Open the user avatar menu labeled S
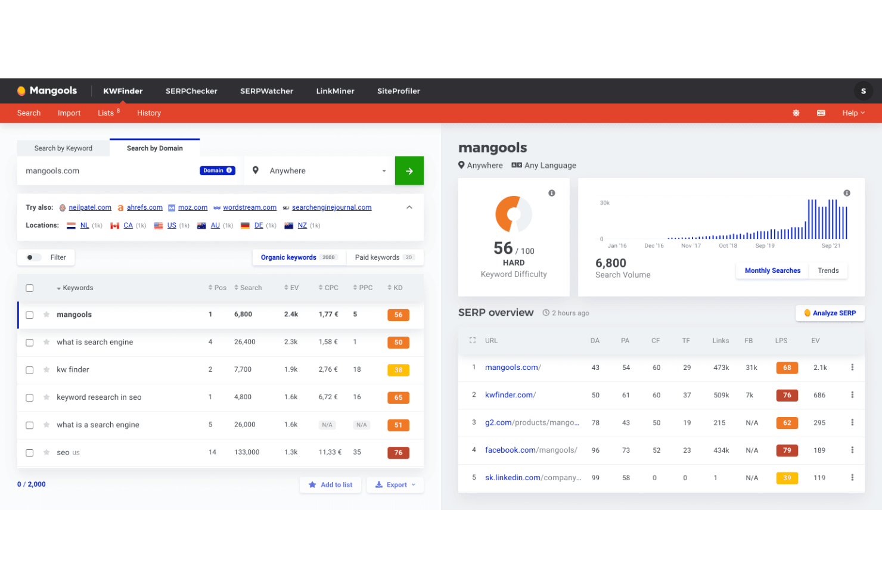This screenshot has width=882, height=588. 863,91
